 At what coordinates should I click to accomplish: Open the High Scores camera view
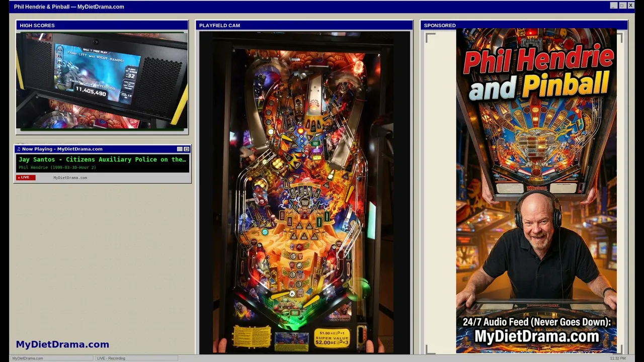102,82
